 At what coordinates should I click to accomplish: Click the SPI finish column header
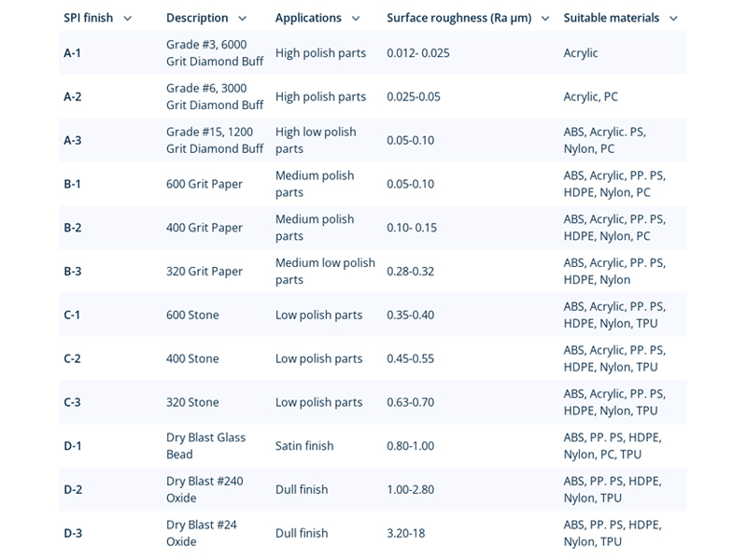88,18
